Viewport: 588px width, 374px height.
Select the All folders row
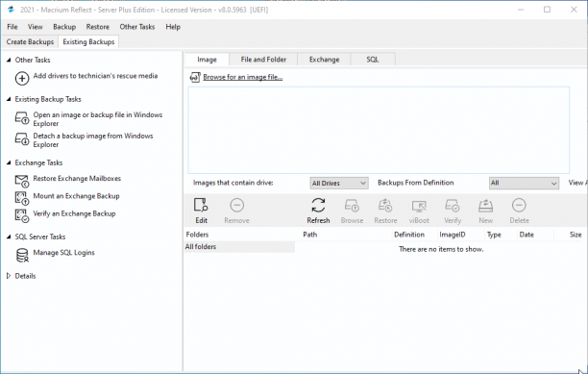(x=239, y=247)
